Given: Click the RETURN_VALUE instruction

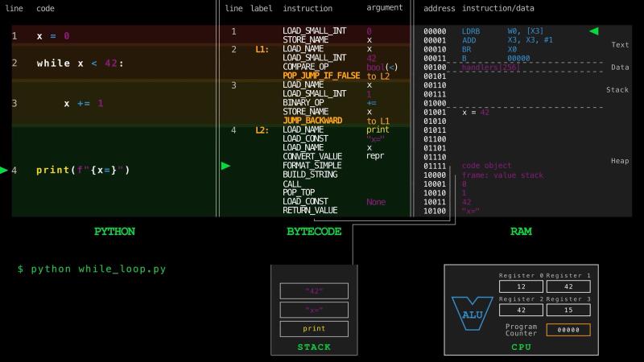Looking at the screenshot, I should pos(310,211).
